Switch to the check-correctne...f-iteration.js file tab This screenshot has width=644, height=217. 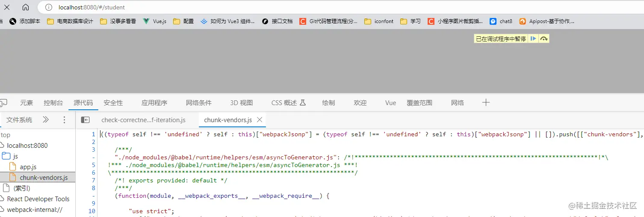click(x=143, y=120)
